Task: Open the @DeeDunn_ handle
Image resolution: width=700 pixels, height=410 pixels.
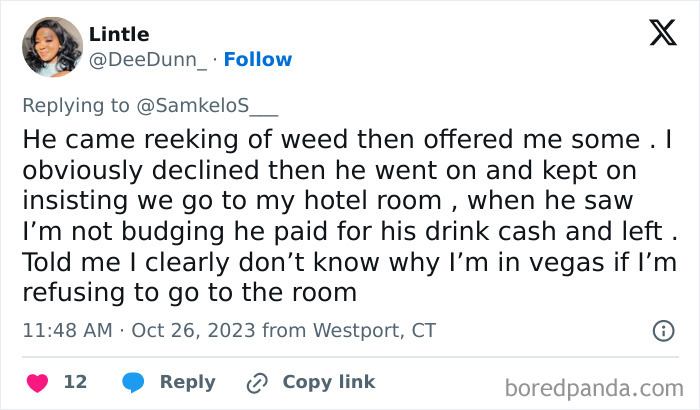Action: tap(149, 60)
